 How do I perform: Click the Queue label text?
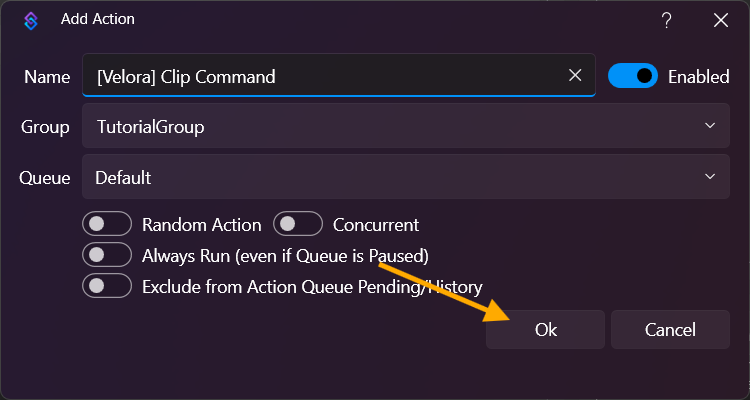point(45,178)
